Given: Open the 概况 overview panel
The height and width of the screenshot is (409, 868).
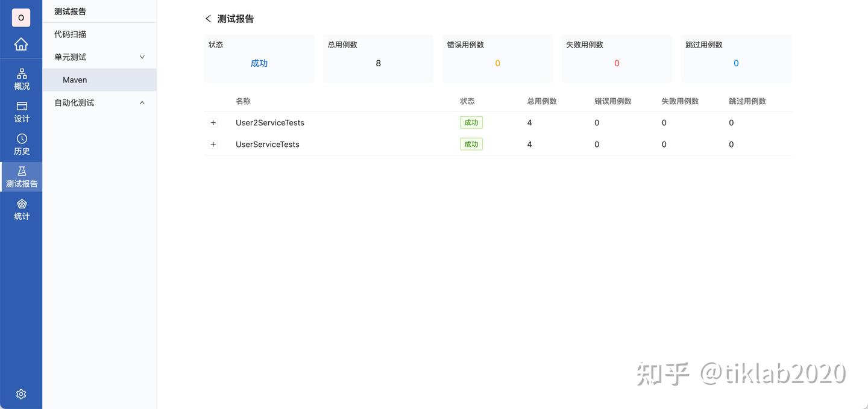Looking at the screenshot, I should [21, 79].
